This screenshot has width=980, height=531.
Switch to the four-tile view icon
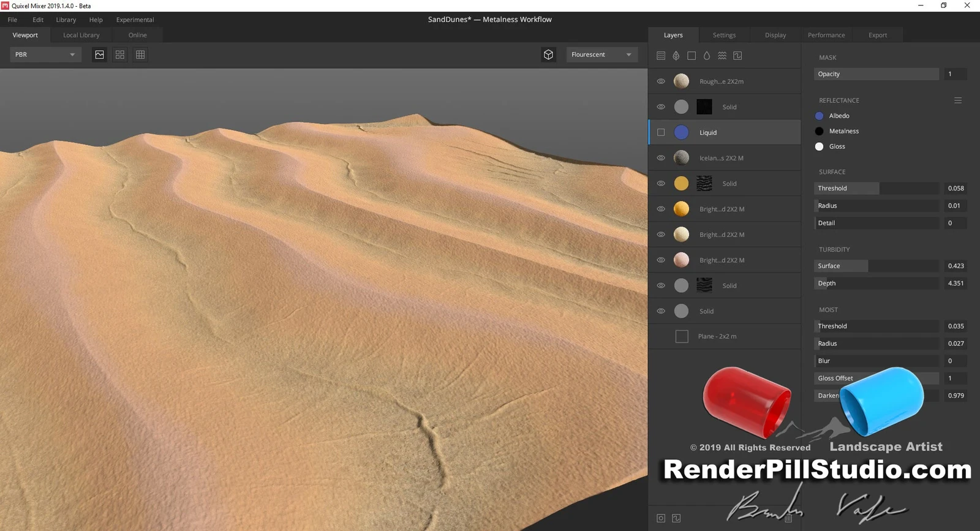120,55
